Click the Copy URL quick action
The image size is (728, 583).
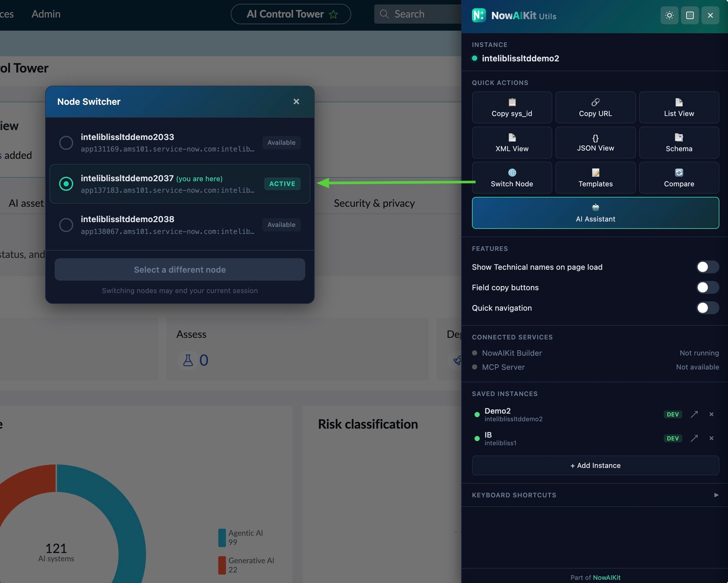coord(595,107)
